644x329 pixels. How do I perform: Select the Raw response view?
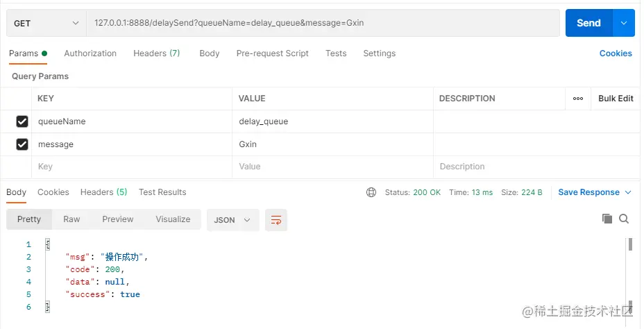[x=71, y=219]
